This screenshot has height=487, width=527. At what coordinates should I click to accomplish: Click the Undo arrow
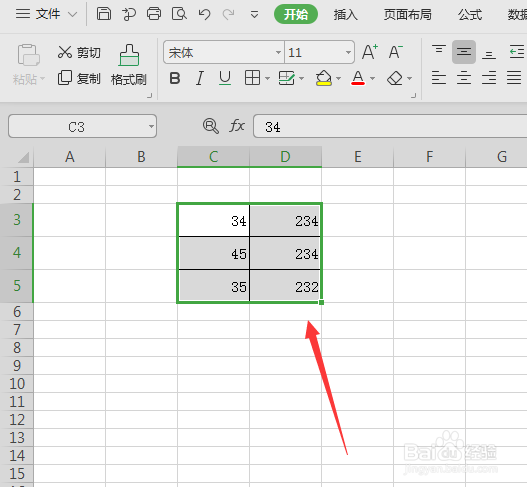tap(204, 14)
